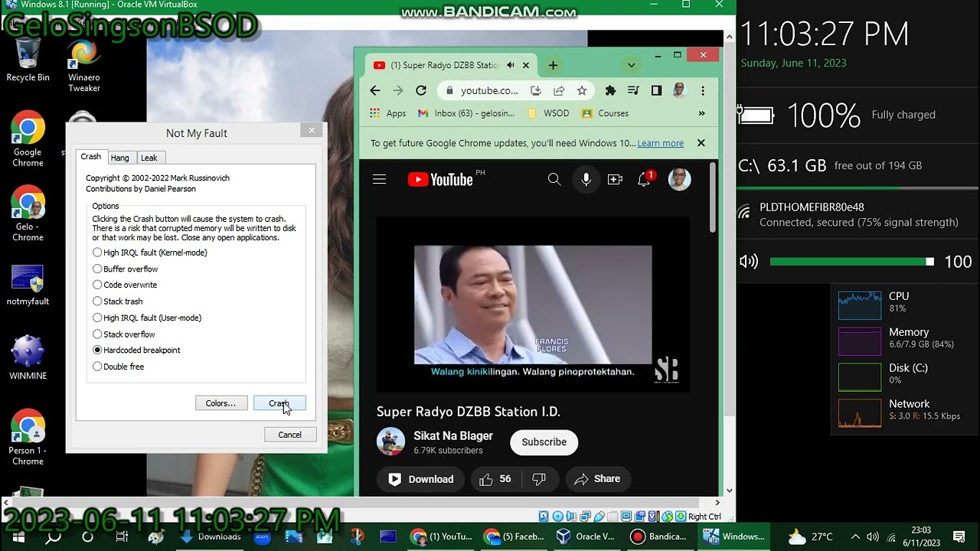The height and width of the screenshot is (551, 980).
Task: Open the YouTube hamburger guide menu
Action: coord(379,179)
